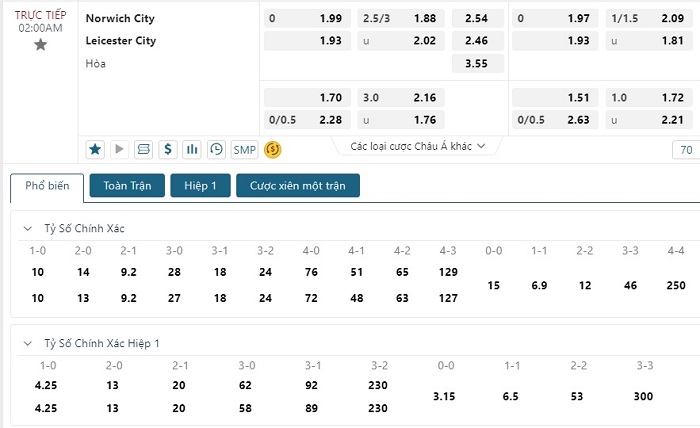This screenshot has height=428, width=700.
Task: Toggle grey favorite star under 02:00AM
Action: (x=41, y=45)
